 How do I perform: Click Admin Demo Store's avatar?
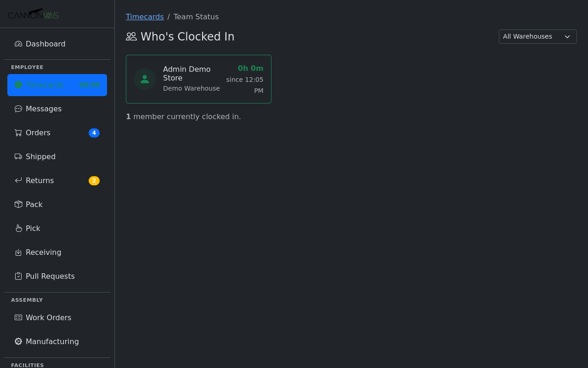tap(145, 79)
